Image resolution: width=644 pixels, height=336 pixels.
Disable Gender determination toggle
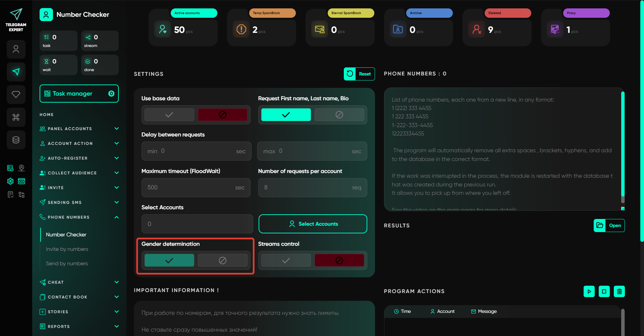pyautogui.click(x=222, y=261)
